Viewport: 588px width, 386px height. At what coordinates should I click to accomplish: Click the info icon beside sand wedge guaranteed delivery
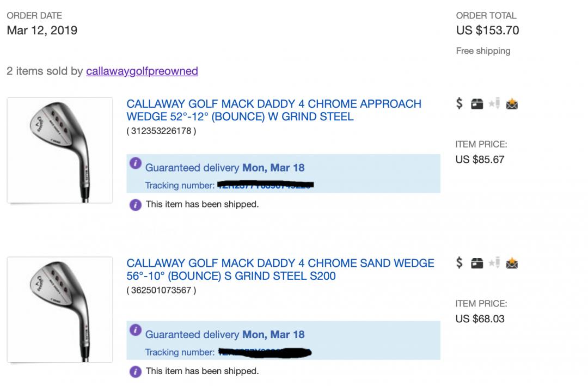point(136,330)
